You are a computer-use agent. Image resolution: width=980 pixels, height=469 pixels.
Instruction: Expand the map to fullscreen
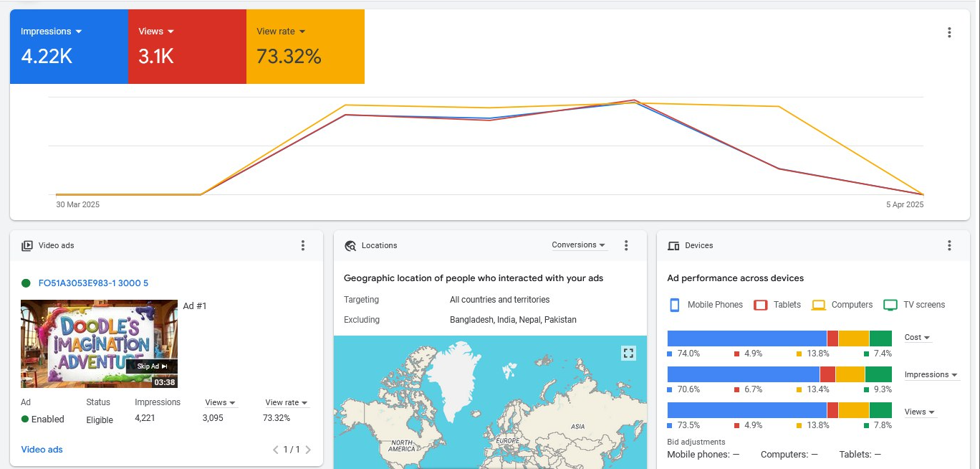click(628, 353)
